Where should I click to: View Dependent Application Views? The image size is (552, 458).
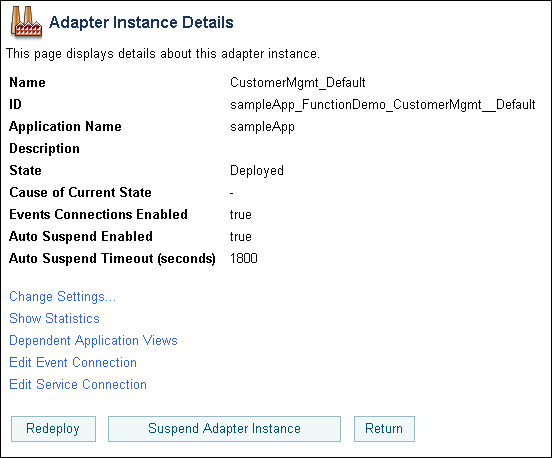coord(93,341)
